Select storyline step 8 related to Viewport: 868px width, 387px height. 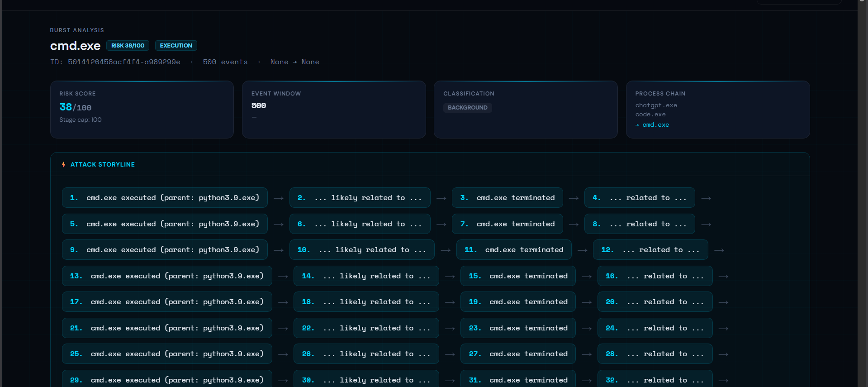pos(640,224)
